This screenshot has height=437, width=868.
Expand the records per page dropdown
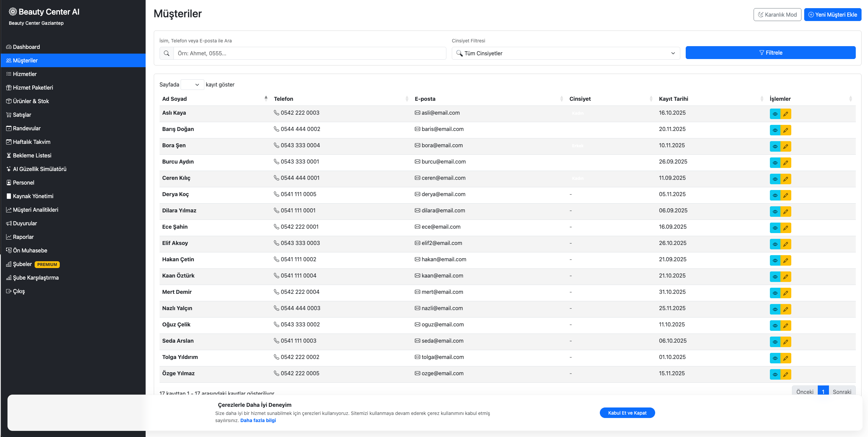click(x=192, y=84)
